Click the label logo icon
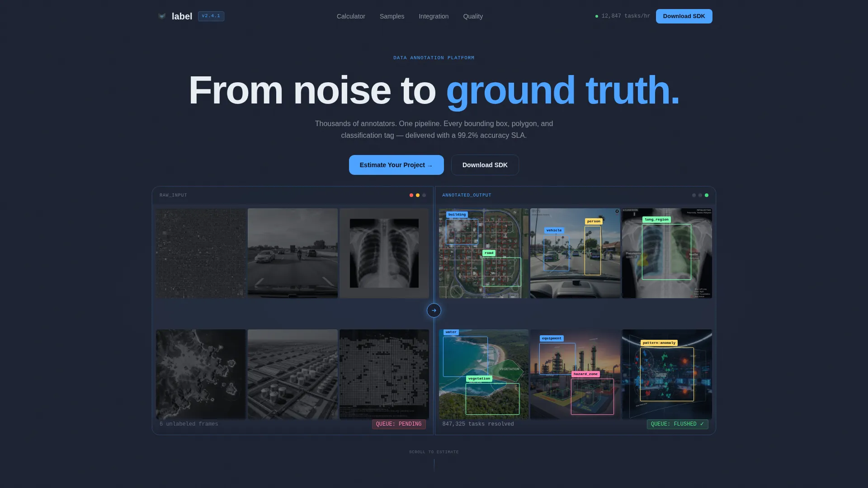Screen dimensions: 868x488 162,16
